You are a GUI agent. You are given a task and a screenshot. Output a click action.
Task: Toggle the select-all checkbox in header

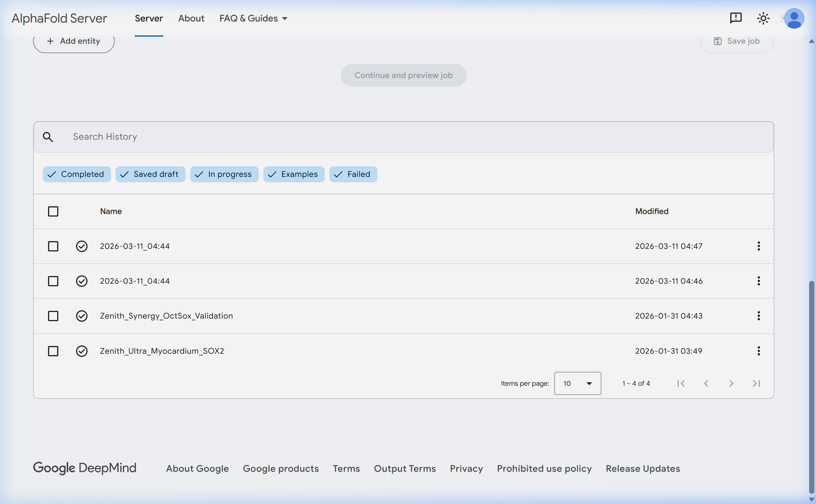53,211
